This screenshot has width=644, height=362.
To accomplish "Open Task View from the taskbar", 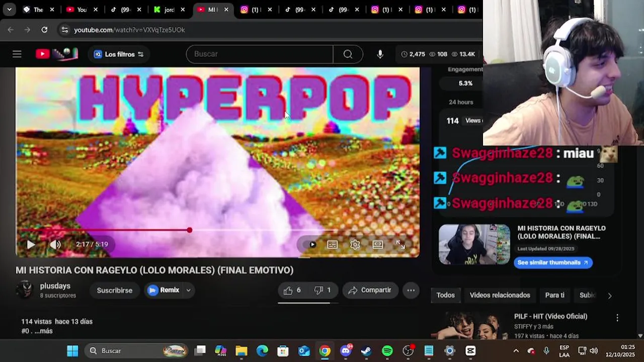I will pyautogui.click(x=200, y=350).
